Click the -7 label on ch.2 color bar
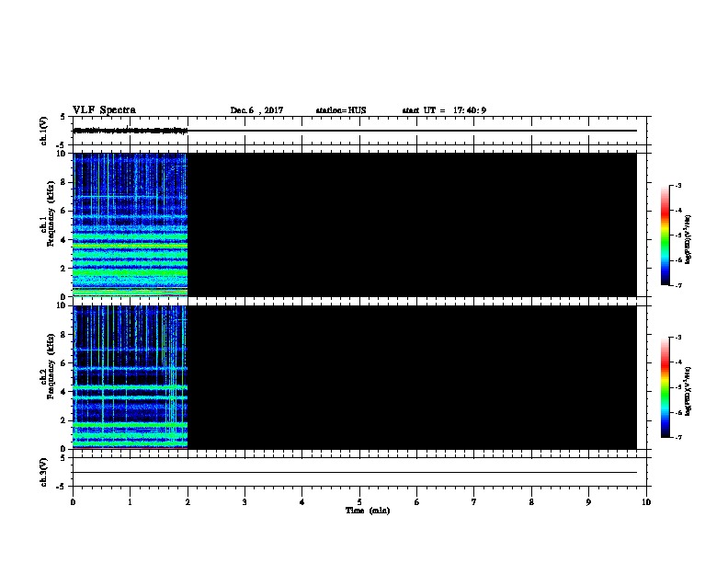The width and height of the screenshot is (728, 563). click(677, 438)
